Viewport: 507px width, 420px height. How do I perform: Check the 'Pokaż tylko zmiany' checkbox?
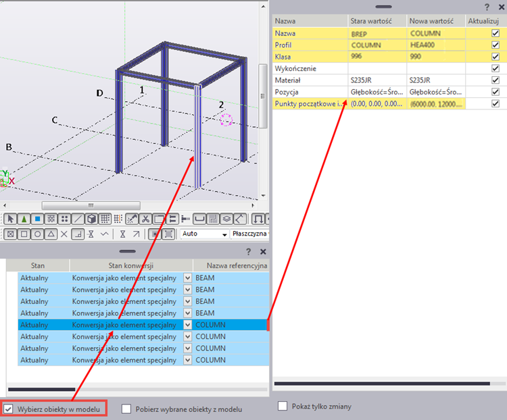(x=283, y=406)
